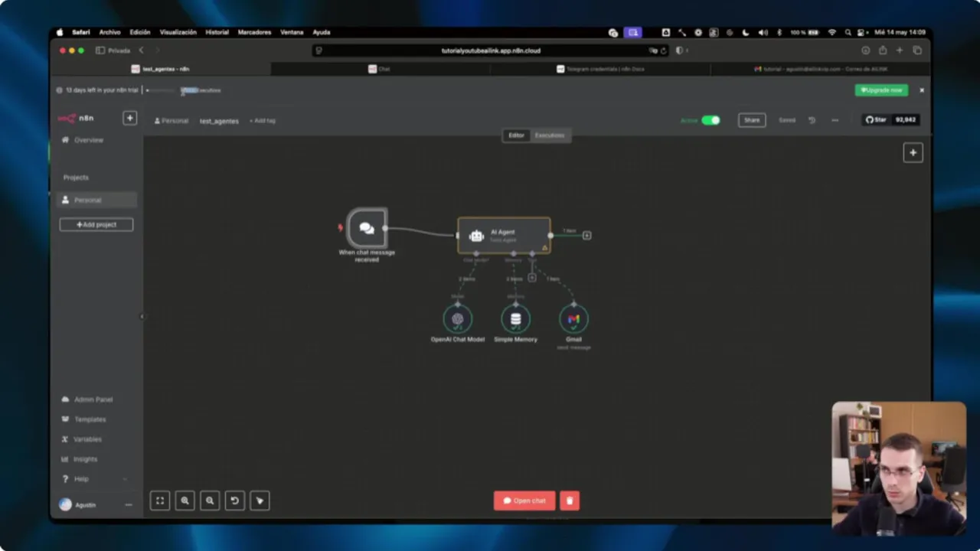Click the Add tag link
980x551 pixels.
263,121
